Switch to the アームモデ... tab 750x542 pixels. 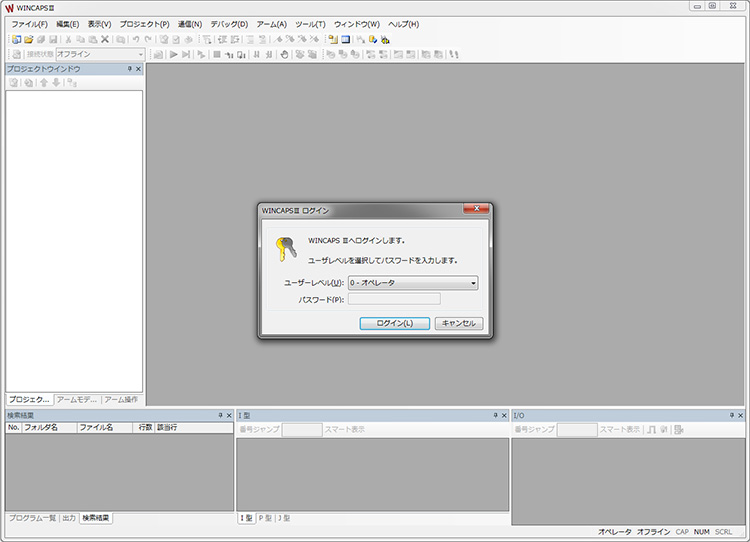77,399
